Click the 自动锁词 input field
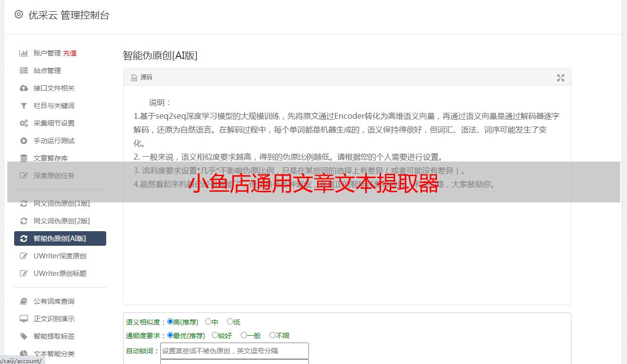The width and height of the screenshot is (627, 364). [234, 351]
